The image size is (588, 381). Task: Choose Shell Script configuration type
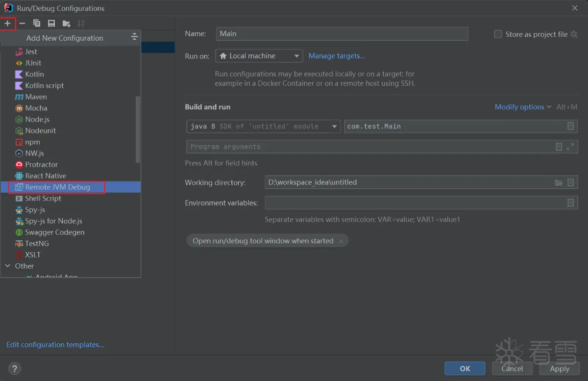[x=43, y=198]
